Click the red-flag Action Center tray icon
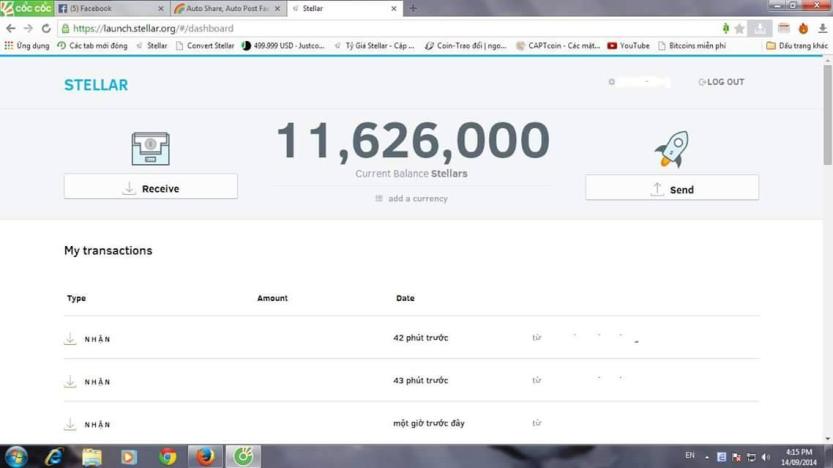Image resolution: width=833 pixels, height=468 pixels. point(736,457)
